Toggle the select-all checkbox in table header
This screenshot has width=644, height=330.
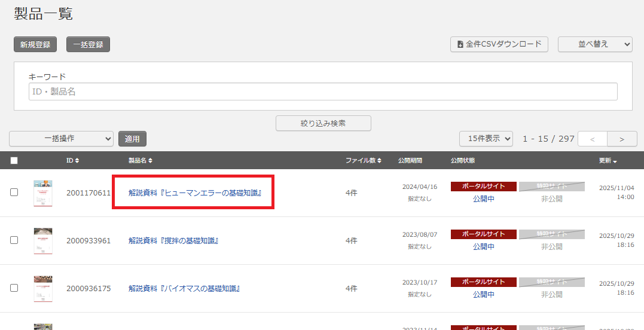[x=14, y=160]
